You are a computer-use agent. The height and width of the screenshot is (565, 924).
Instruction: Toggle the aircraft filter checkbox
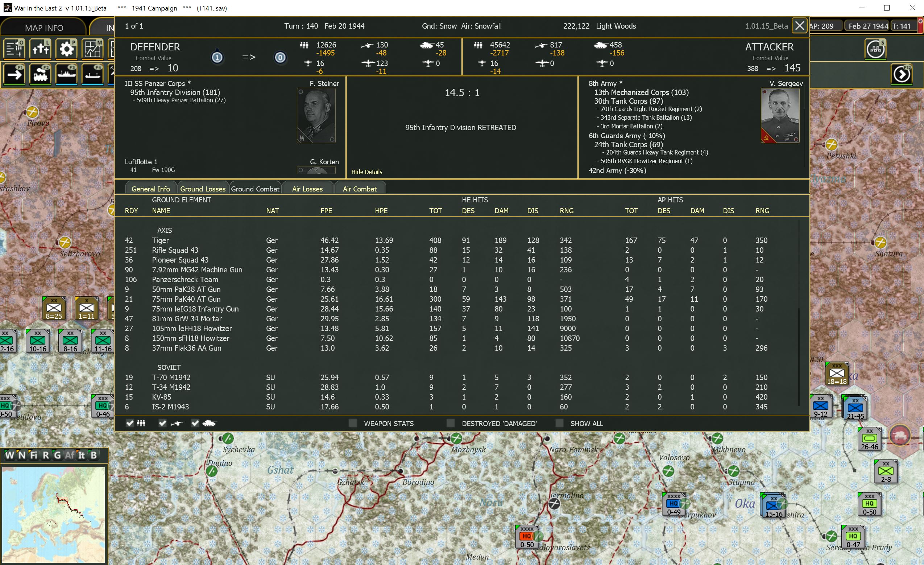coord(162,423)
